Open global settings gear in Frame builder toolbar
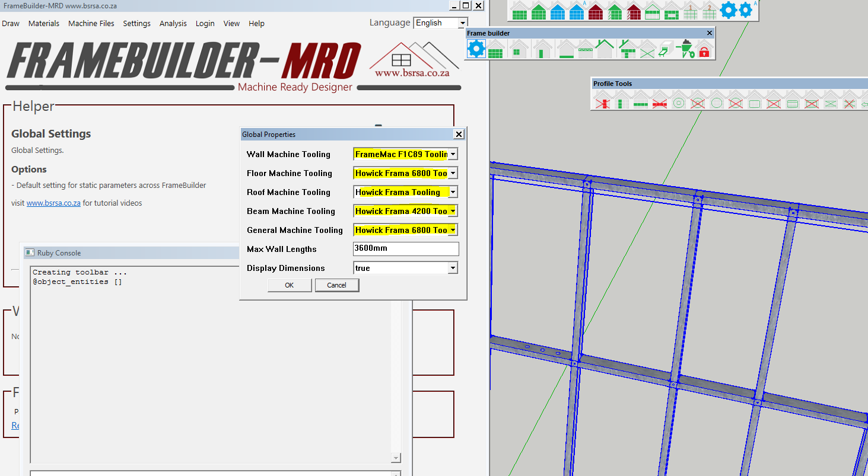Screen dimensions: 868x476 pyautogui.click(x=476, y=49)
